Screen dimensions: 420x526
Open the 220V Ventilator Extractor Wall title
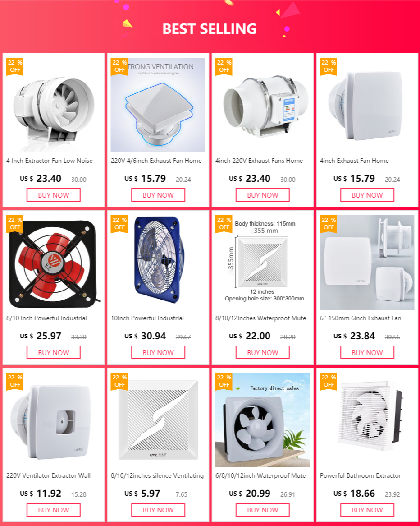(x=48, y=475)
